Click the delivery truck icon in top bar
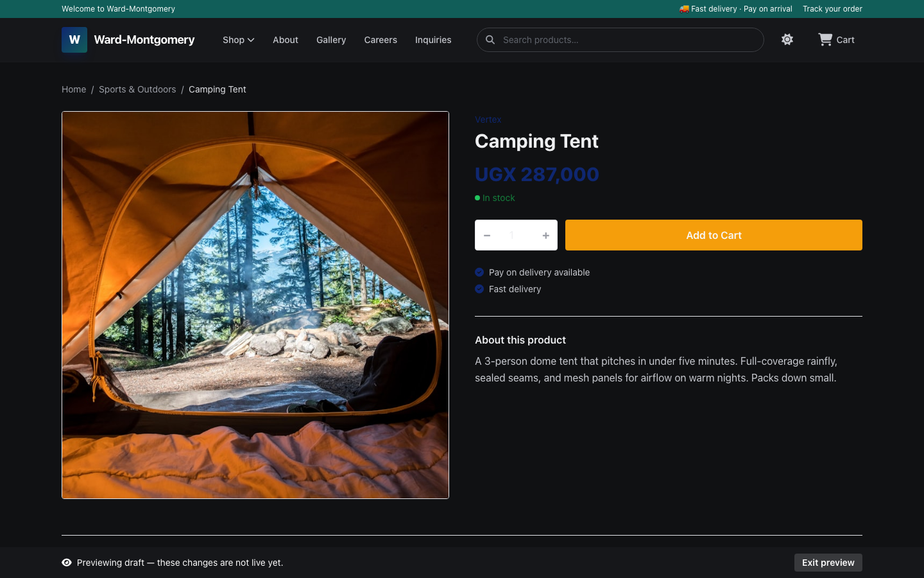Viewport: 924px width, 578px height. (x=684, y=9)
